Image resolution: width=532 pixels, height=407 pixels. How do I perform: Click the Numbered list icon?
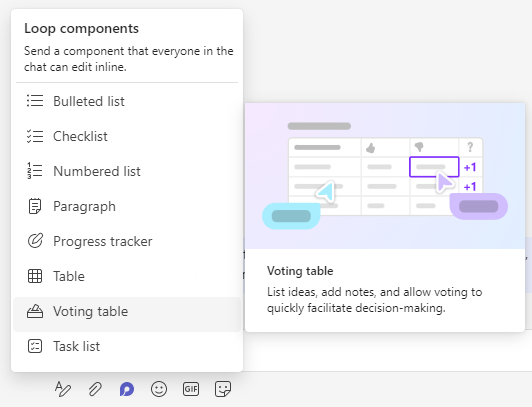pos(35,171)
